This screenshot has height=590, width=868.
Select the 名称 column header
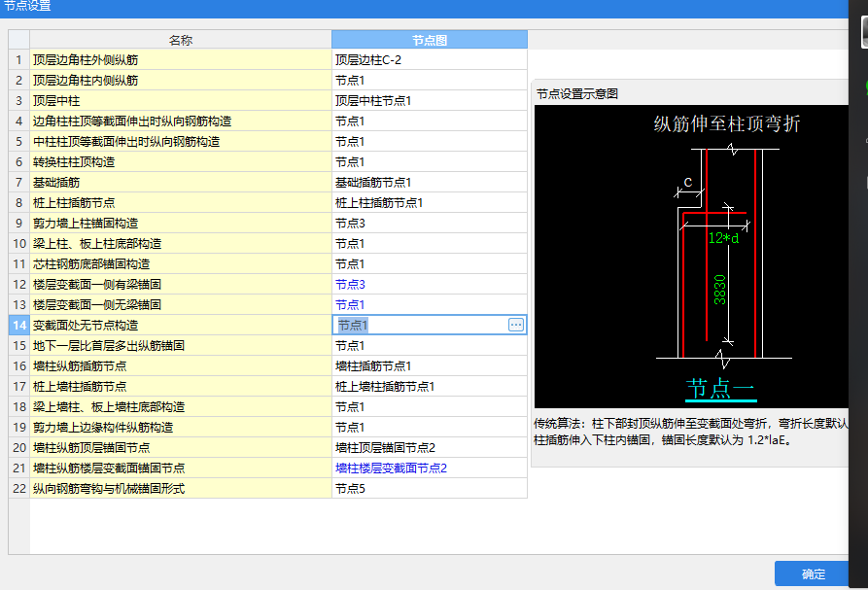click(x=181, y=40)
